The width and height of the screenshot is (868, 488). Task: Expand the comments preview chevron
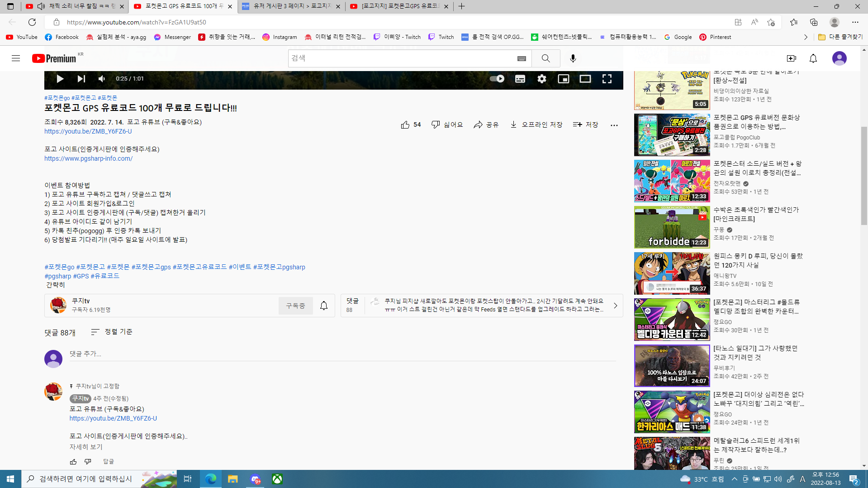point(615,306)
